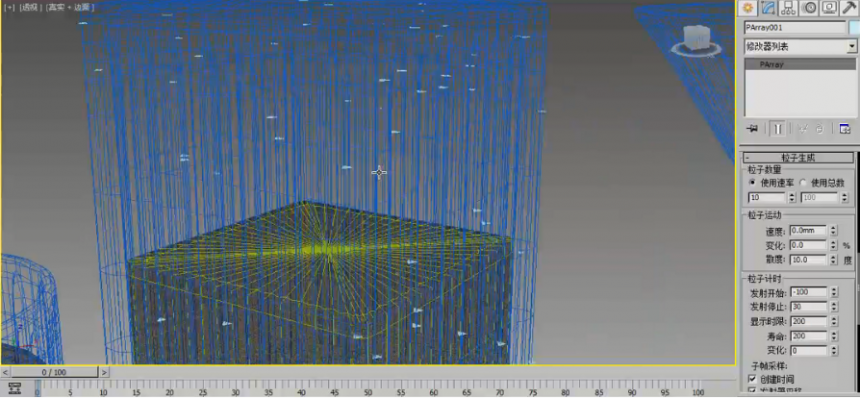860x398 pixels.
Task: Open the 真实 + 边面 shading menu
Action: [70, 7]
